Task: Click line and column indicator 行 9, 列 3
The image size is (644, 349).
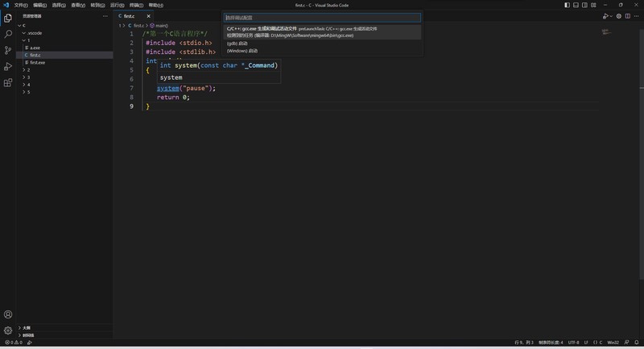Action: tap(524, 343)
